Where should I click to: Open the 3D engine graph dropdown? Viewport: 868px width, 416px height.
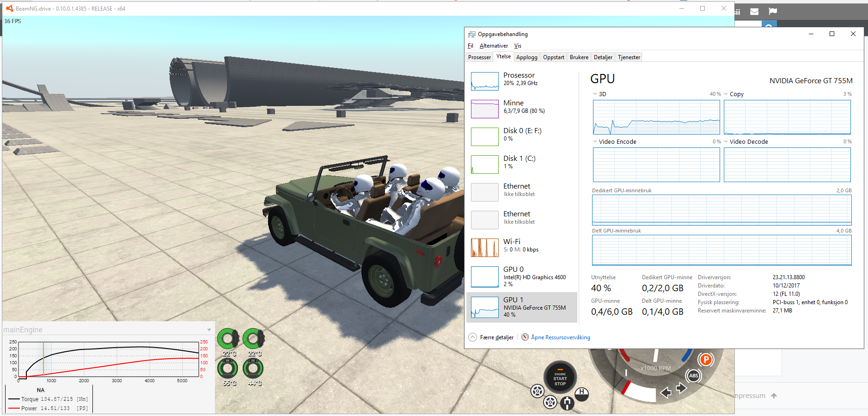tap(595, 94)
